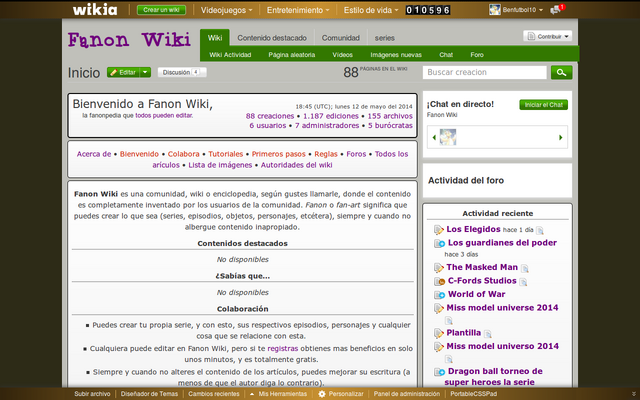The height and width of the screenshot is (400, 640).
Task: Expand Mis Herramientas toolbar menu
Action: [278, 394]
